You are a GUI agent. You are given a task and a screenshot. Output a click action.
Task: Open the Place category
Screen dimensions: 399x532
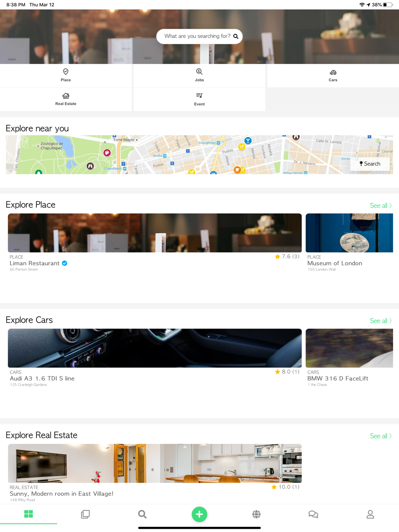[x=66, y=75]
